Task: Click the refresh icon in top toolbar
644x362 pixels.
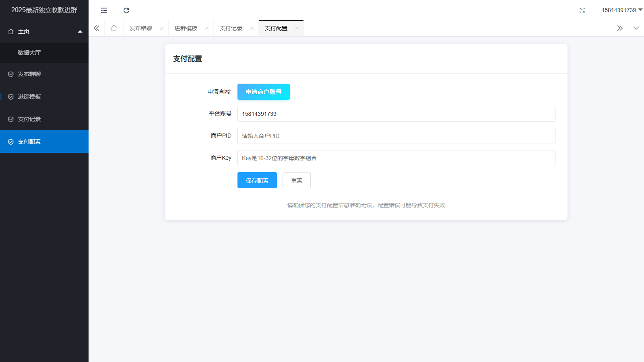Action: 126,10
